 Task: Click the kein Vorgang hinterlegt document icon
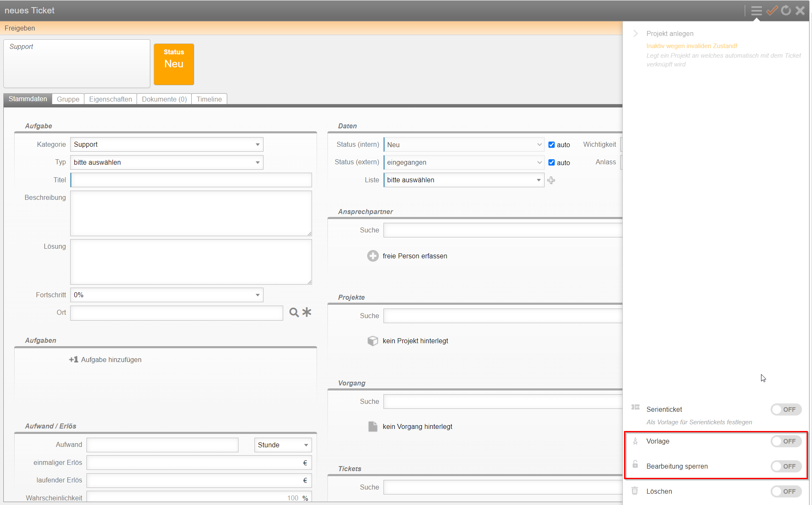(x=373, y=426)
